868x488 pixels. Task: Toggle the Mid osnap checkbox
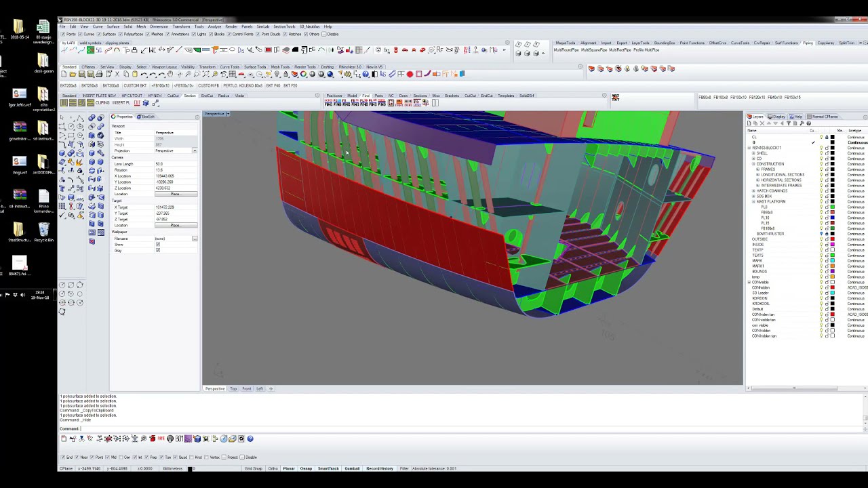(108, 457)
